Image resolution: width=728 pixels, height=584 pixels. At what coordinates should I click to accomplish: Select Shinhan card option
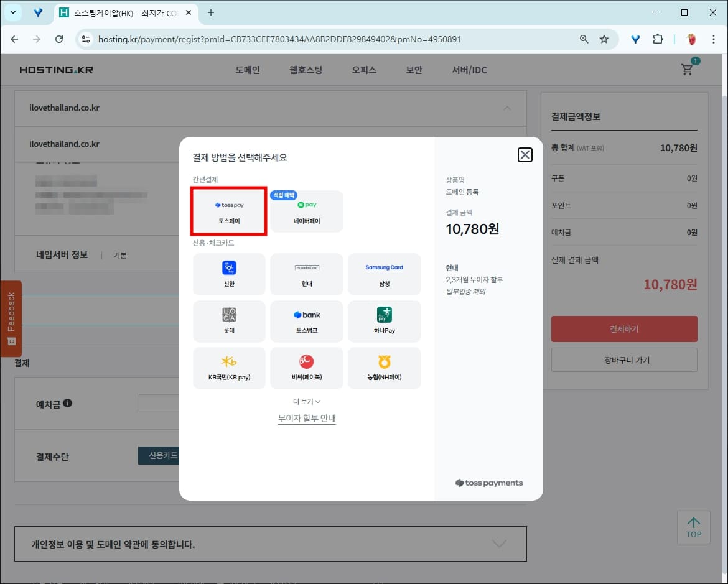click(x=229, y=274)
